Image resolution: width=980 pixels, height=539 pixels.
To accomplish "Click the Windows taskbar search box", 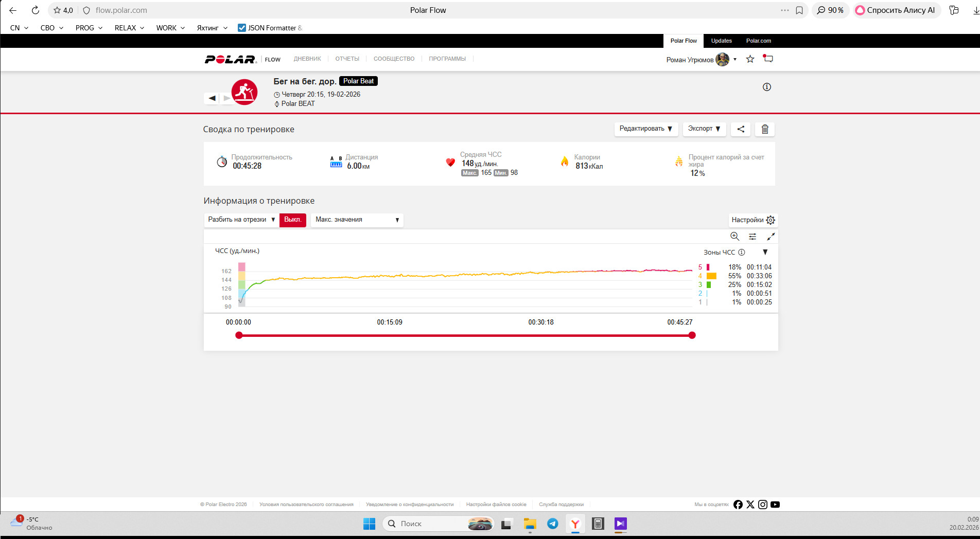I will pyautogui.click(x=438, y=524).
